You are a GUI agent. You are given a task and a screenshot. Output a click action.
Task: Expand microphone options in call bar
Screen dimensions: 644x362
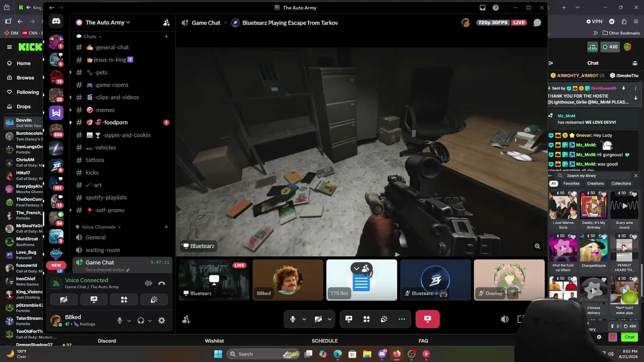pos(304,319)
